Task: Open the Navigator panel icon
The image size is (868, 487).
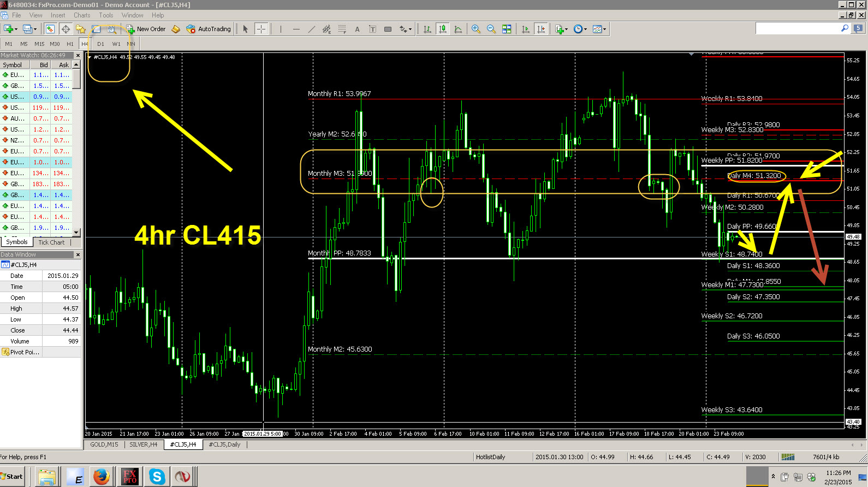Action: pyautogui.click(x=81, y=29)
